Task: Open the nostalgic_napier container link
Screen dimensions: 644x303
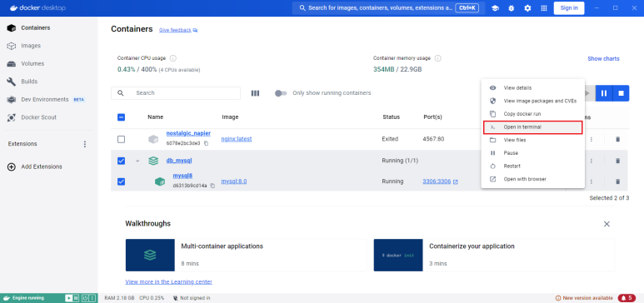Action: [x=188, y=133]
